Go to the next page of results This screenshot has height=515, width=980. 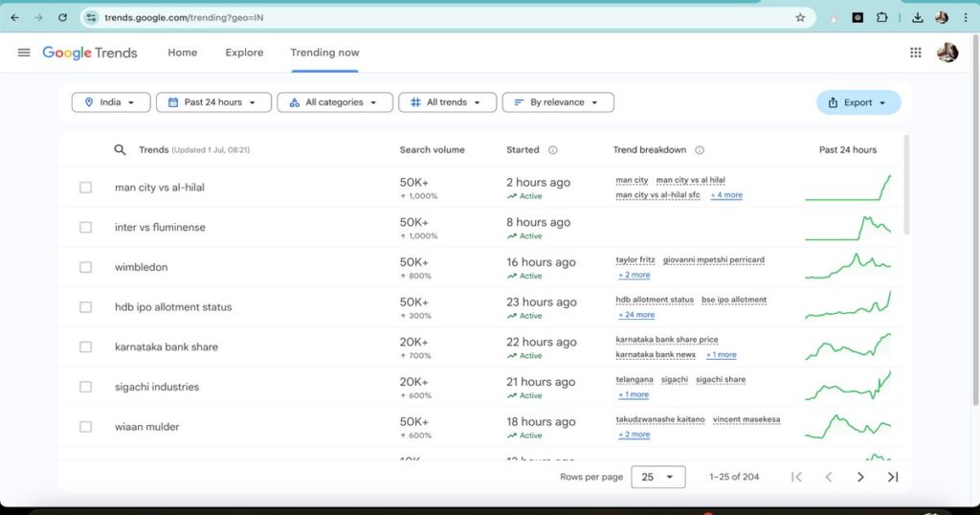[860, 477]
